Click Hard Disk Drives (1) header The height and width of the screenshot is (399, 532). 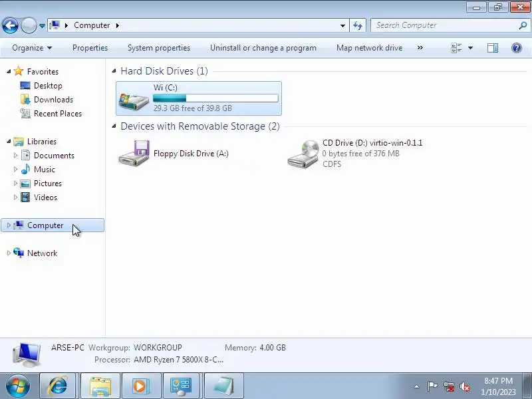164,71
